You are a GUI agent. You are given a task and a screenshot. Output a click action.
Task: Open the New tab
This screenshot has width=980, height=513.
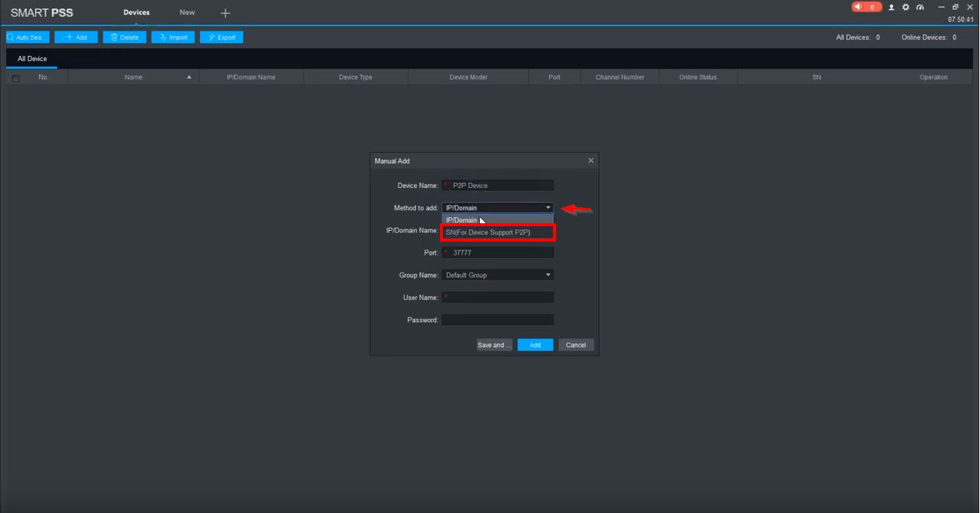(187, 12)
